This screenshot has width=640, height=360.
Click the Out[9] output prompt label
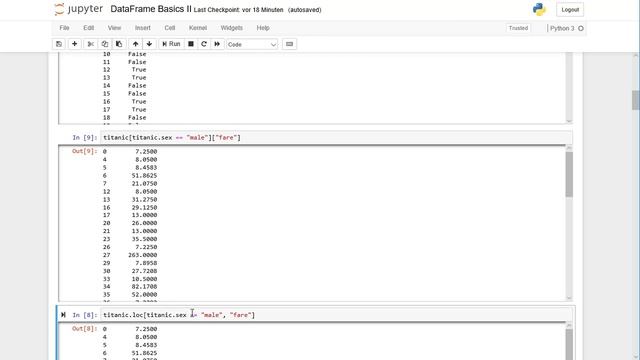85,151
